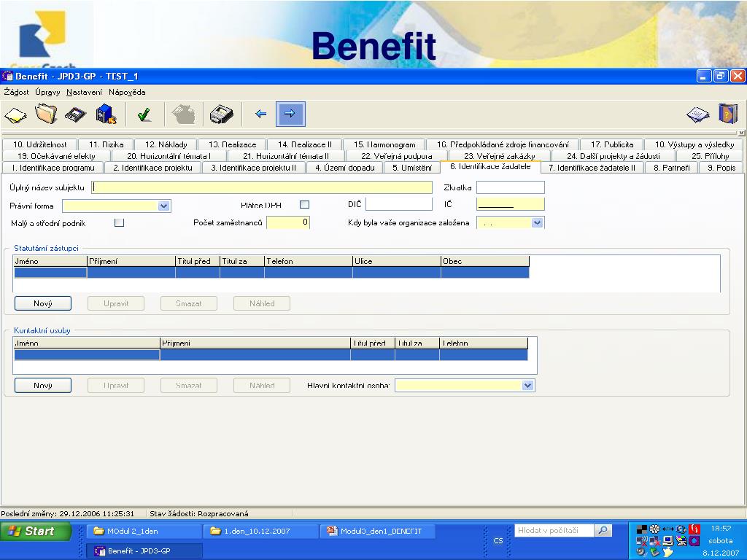Open the organization founding date dropdown
747x560 pixels.
point(538,222)
